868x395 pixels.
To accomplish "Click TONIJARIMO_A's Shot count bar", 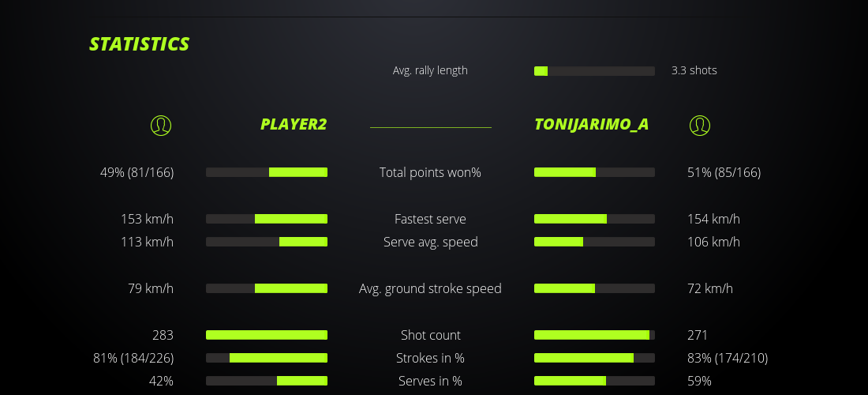I will coord(594,335).
